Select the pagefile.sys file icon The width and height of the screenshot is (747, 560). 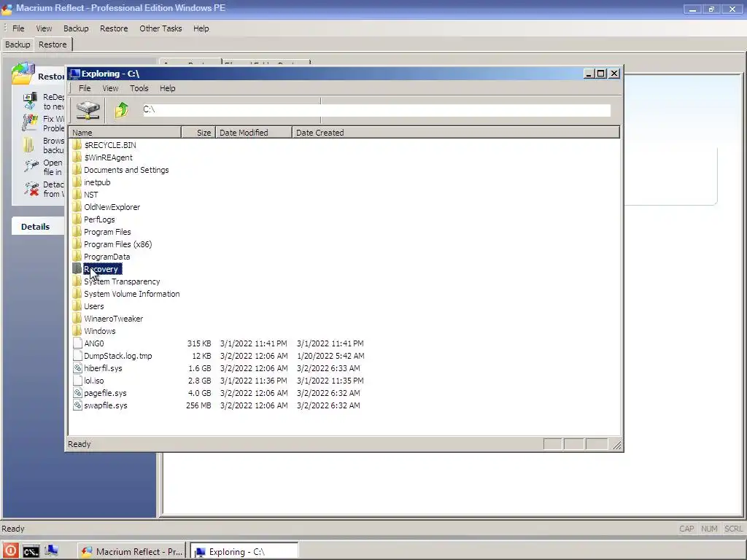pyautogui.click(x=77, y=393)
